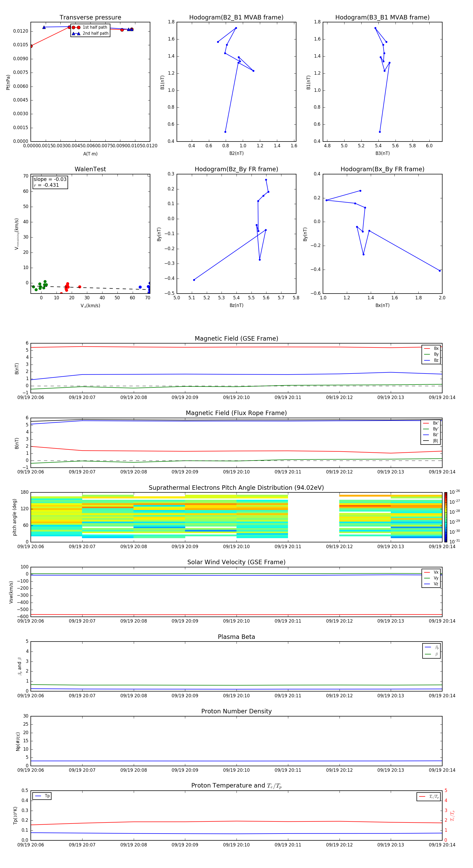Click the "Plasma Beta" panel title
This screenshot has width=473, height=868.
[236, 637]
